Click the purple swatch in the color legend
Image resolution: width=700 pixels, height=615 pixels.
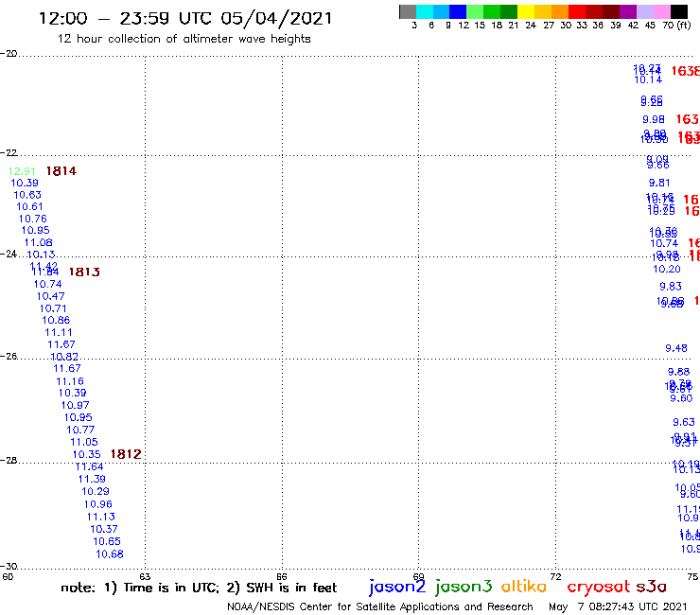coord(628,11)
